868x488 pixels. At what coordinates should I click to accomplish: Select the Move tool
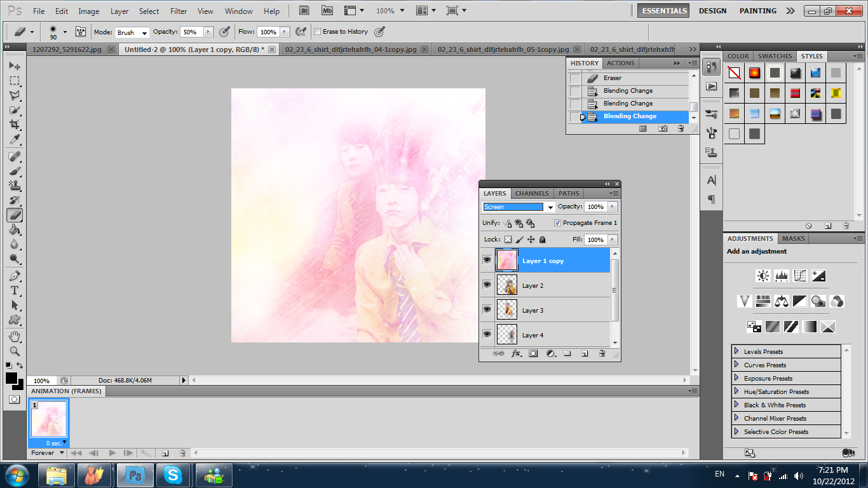coord(15,65)
